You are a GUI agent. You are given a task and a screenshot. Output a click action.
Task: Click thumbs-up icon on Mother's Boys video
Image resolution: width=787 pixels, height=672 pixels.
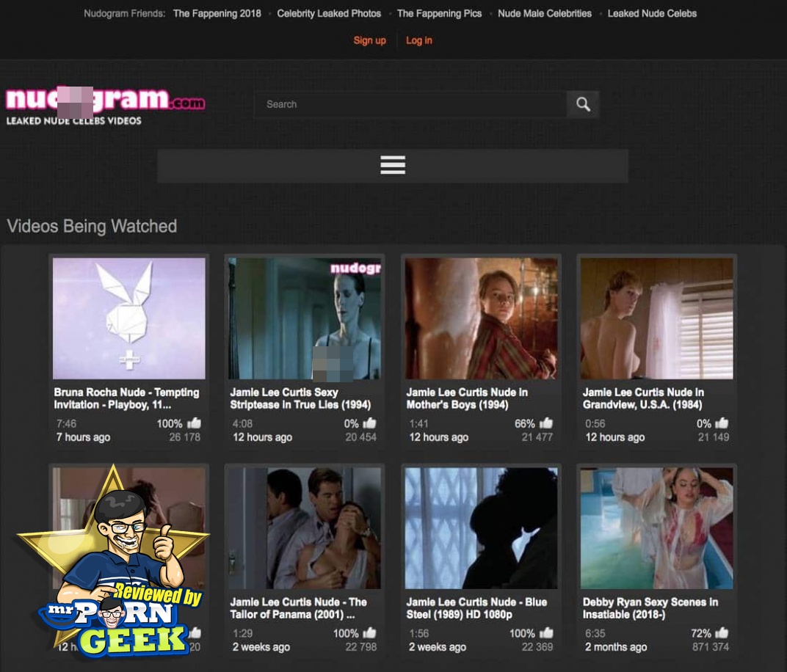(546, 423)
